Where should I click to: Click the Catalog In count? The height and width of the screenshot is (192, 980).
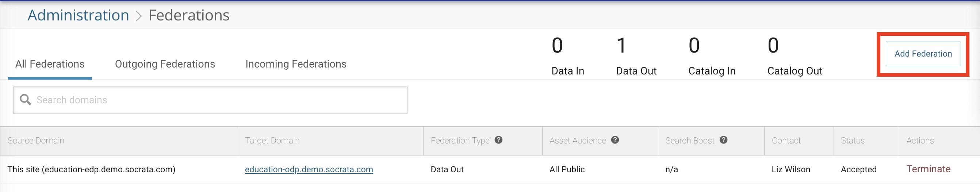point(694,46)
